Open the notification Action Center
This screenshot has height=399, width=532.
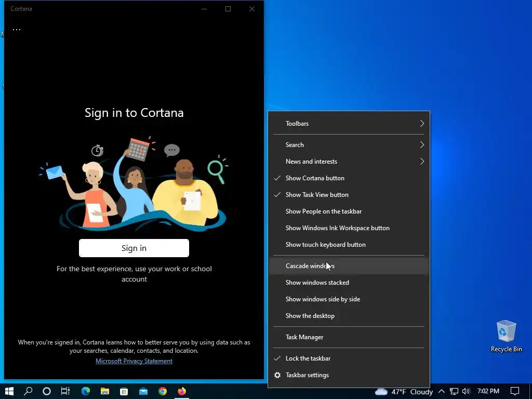click(x=515, y=391)
